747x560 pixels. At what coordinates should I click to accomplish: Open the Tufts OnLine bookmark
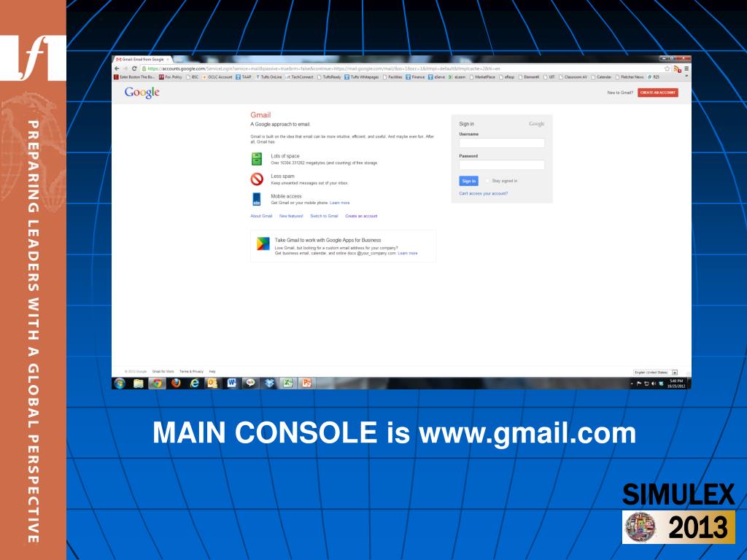[268, 77]
